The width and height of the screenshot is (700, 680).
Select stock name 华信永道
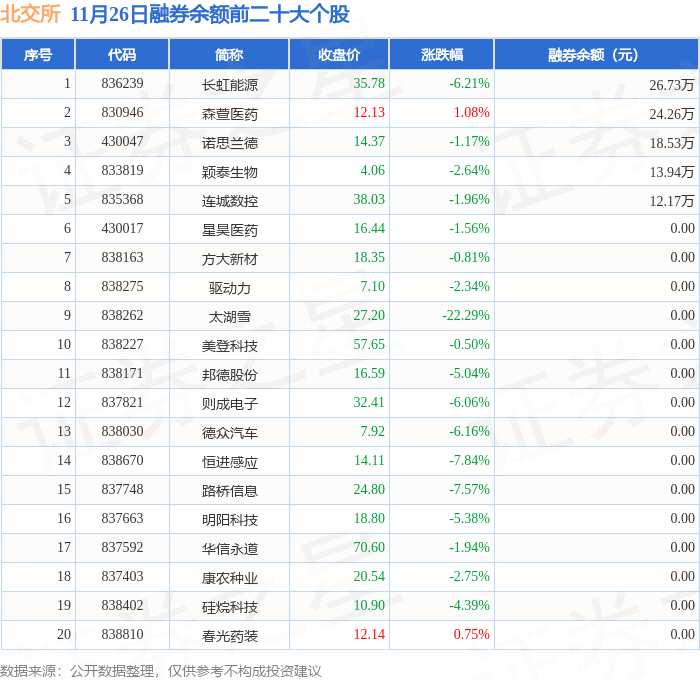pyautogui.click(x=229, y=549)
